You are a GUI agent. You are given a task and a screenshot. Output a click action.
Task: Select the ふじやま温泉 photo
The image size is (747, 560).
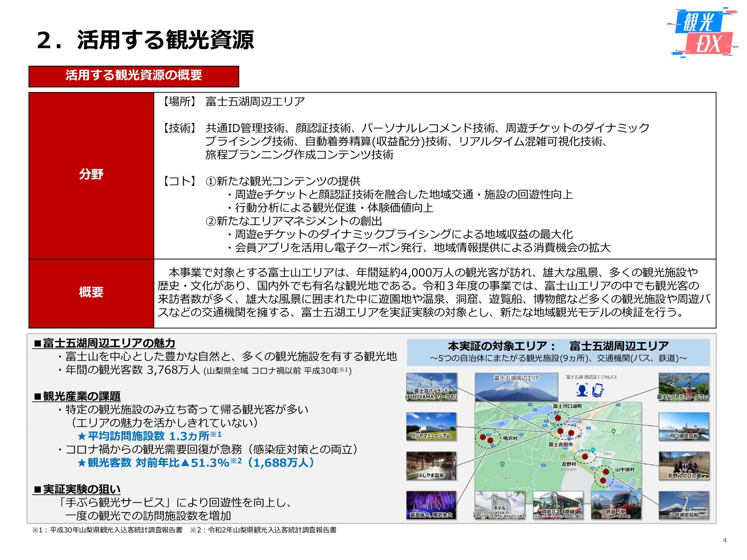coord(431,465)
